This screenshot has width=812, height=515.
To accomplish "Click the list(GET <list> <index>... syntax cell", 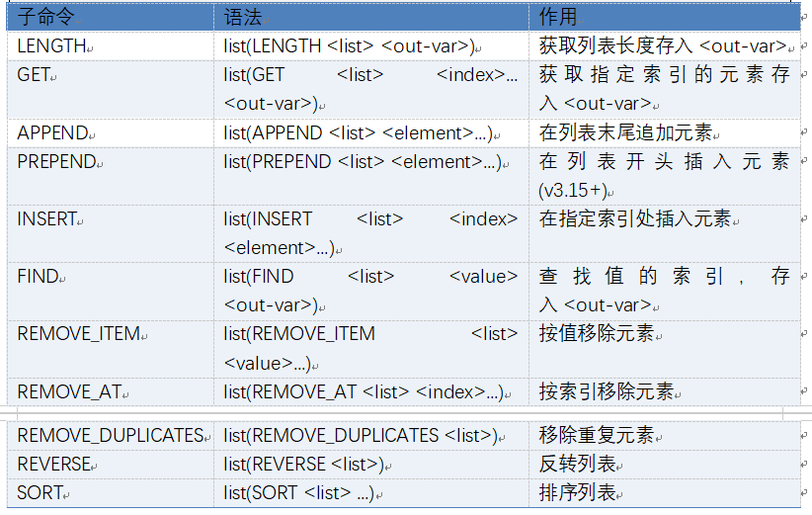I will click(x=371, y=90).
